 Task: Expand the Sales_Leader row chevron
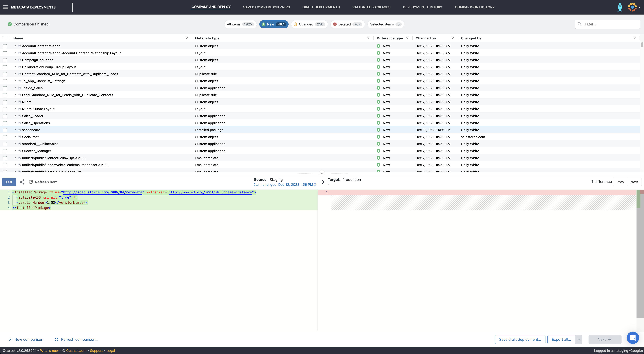tap(15, 116)
